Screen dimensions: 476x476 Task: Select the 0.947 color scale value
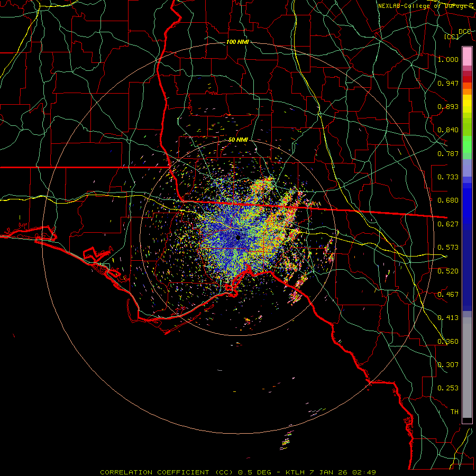[x=448, y=83]
